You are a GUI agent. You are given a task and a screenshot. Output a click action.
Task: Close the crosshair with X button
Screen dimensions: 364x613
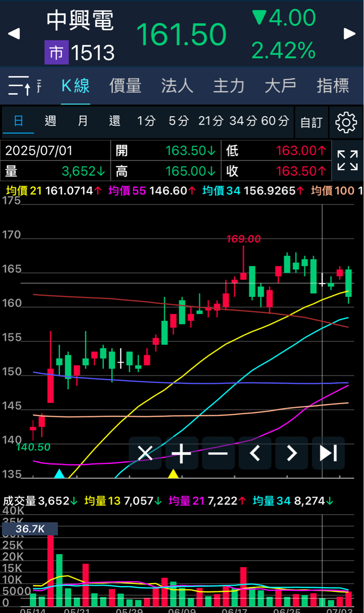145,453
